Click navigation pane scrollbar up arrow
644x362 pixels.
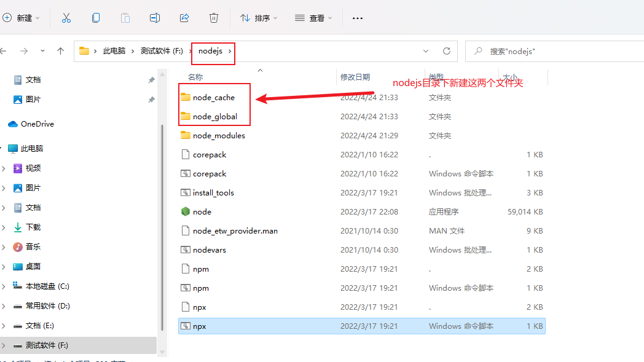[162, 74]
